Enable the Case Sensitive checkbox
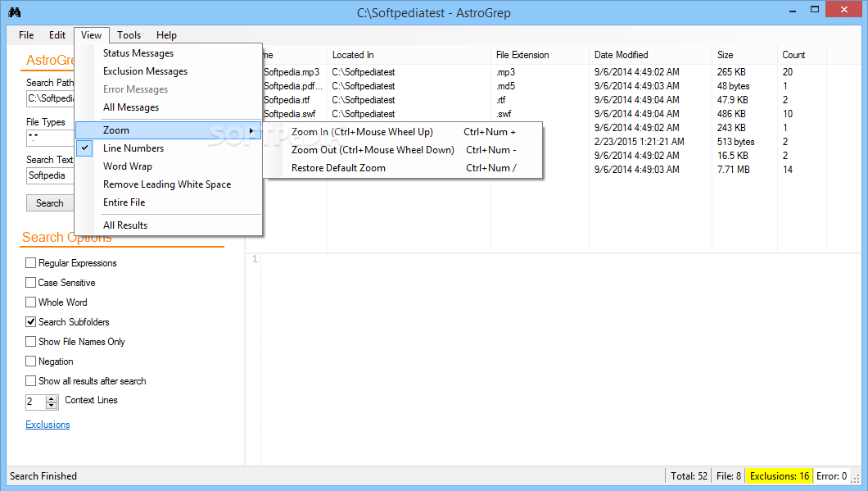Viewport: 868px width, 491px height. pyautogui.click(x=31, y=283)
